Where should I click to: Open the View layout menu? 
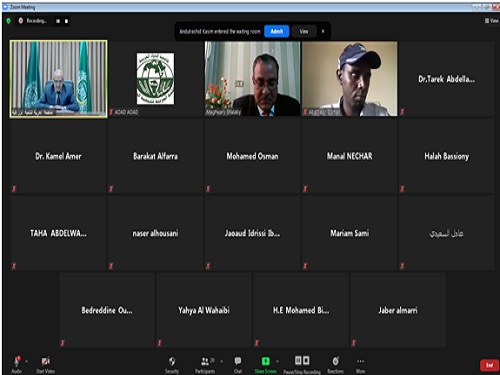coord(492,21)
